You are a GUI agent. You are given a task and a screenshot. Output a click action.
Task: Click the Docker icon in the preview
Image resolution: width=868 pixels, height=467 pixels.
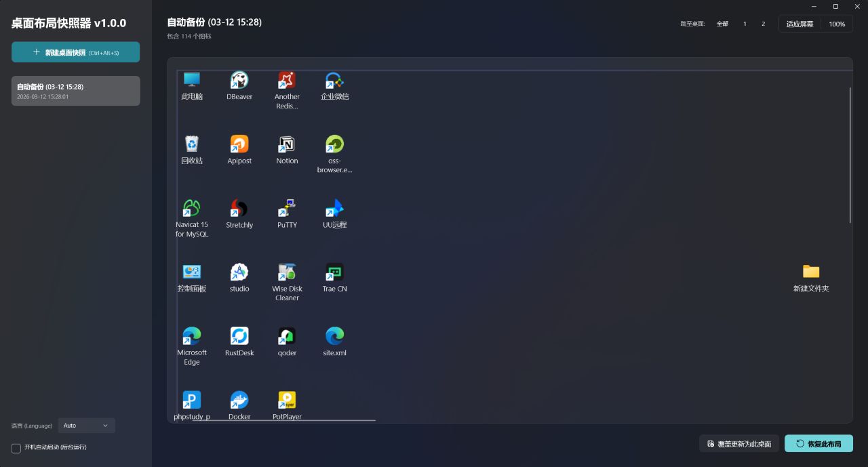239,400
